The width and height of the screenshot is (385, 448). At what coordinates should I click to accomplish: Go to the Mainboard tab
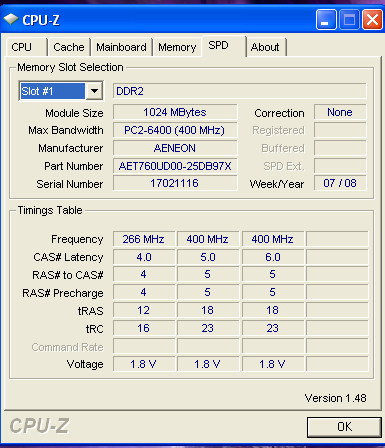(x=121, y=47)
